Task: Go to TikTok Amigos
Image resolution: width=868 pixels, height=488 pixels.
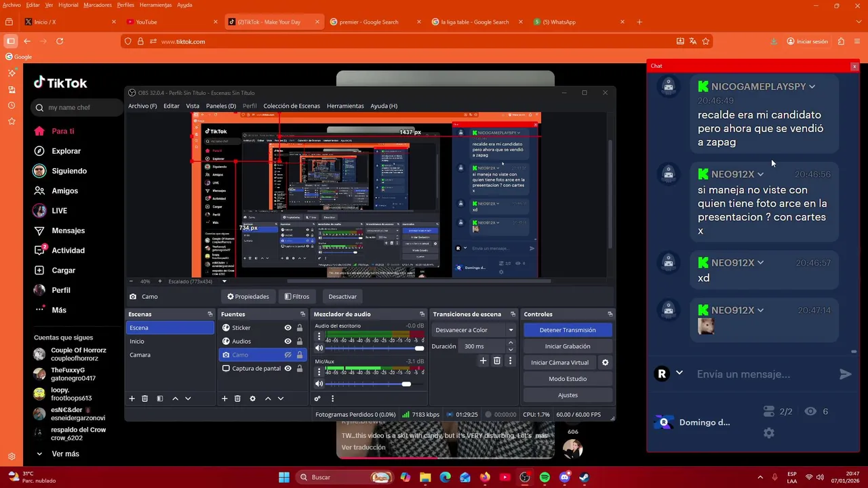Action: point(64,191)
